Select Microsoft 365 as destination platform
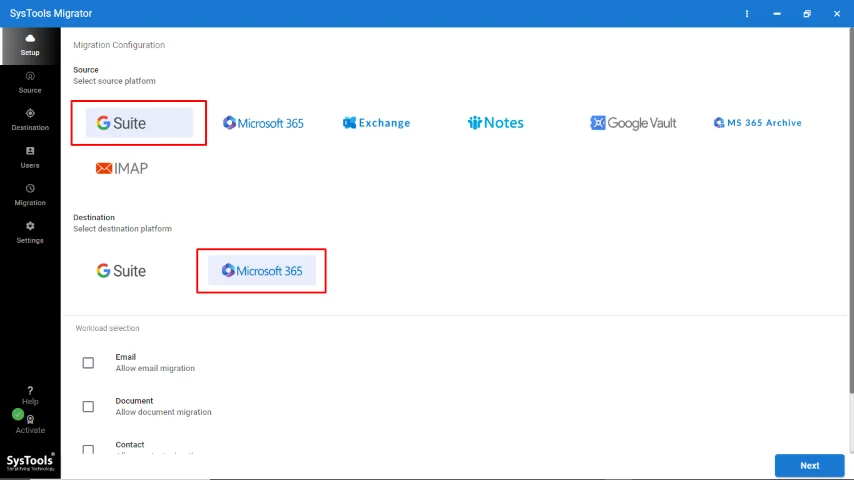Viewport: 854px width, 480px height. pos(261,271)
